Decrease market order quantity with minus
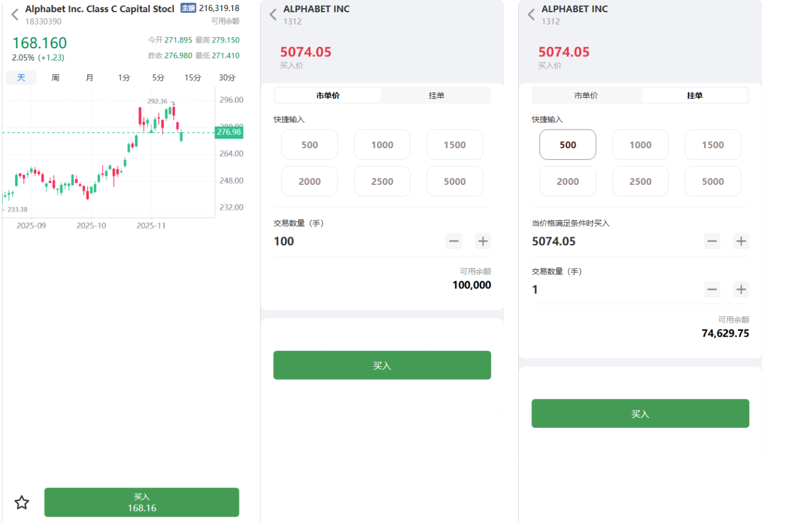Image resolution: width=788 pixels, height=532 pixels. (x=454, y=241)
